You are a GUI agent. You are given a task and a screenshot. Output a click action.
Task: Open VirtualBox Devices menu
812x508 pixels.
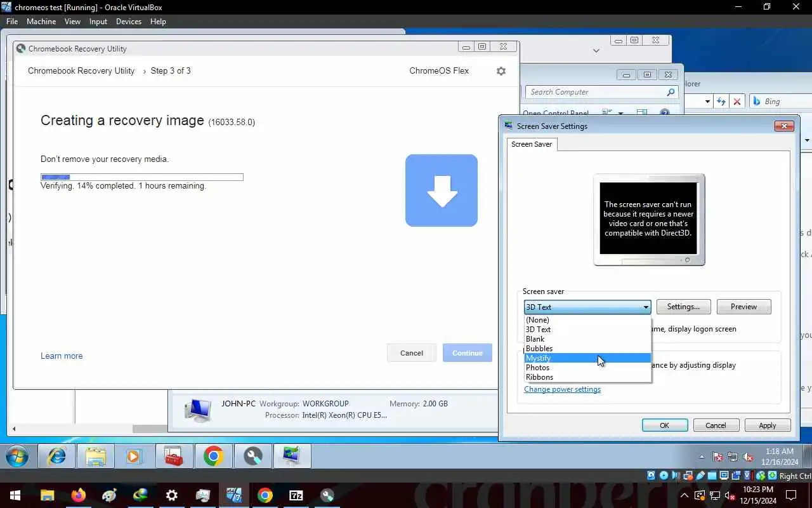coord(129,22)
